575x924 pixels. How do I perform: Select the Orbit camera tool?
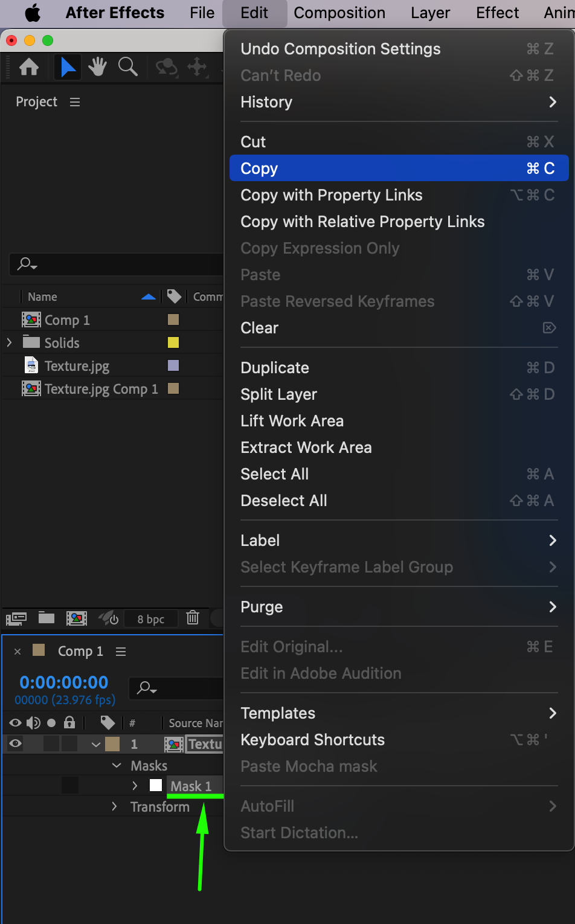coord(166,66)
